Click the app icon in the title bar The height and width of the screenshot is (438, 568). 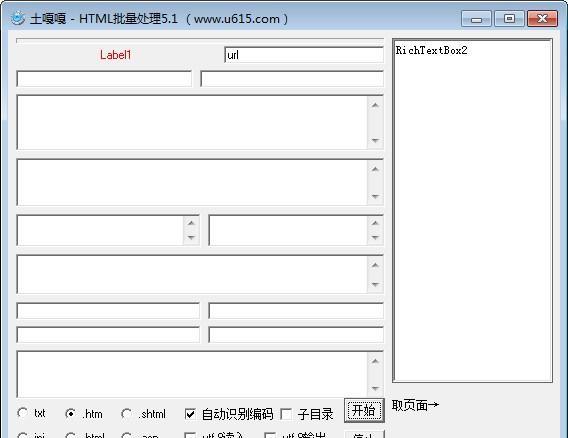point(17,18)
